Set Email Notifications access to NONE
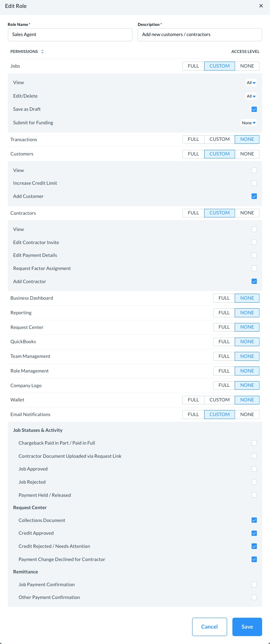Screen dimensions: 270x644 coord(247,415)
